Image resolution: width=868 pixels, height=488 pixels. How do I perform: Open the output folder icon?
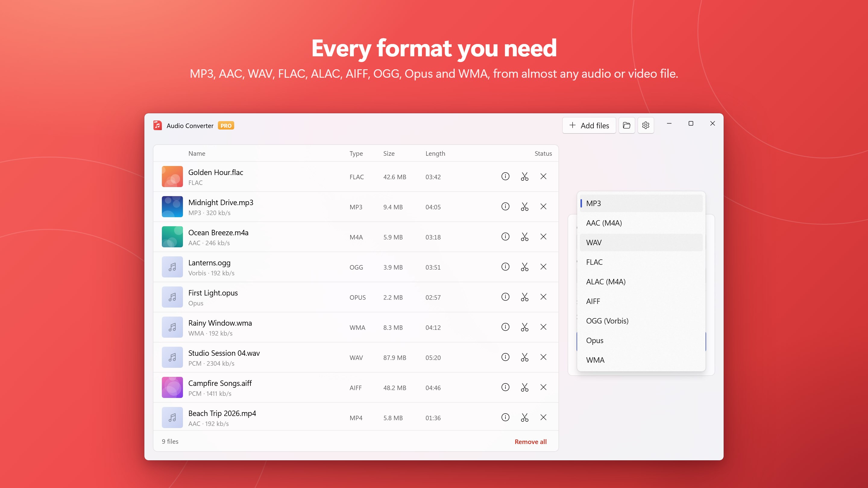click(x=626, y=125)
